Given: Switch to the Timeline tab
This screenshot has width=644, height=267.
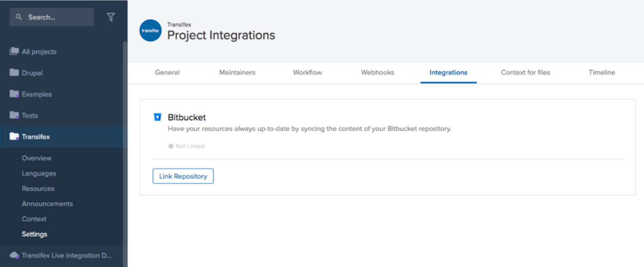Looking at the screenshot, I should click(x=602, y=73).
